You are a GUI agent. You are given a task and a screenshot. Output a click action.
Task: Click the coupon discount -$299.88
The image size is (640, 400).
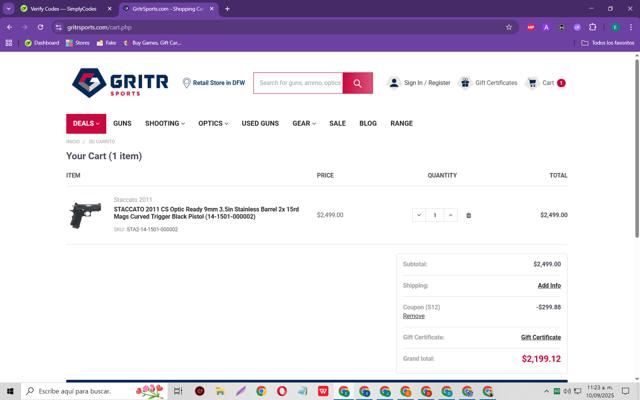coord(548,307)
